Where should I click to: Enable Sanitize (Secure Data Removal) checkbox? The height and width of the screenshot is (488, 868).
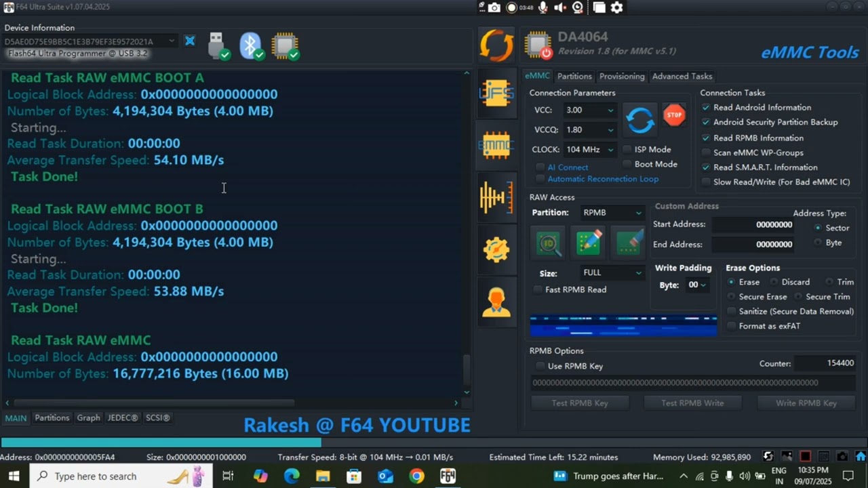click(x=731, y=312)
